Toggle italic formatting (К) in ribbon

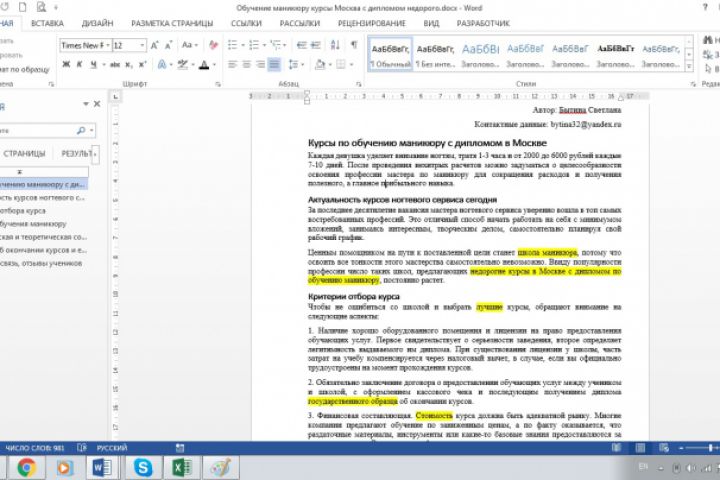click(x=79, y=64)
